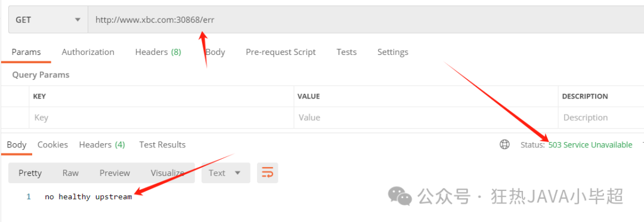Image resolution: width=644 pixels, height=222 pixels.
Task: Select the Params tab
Action: 26,52
